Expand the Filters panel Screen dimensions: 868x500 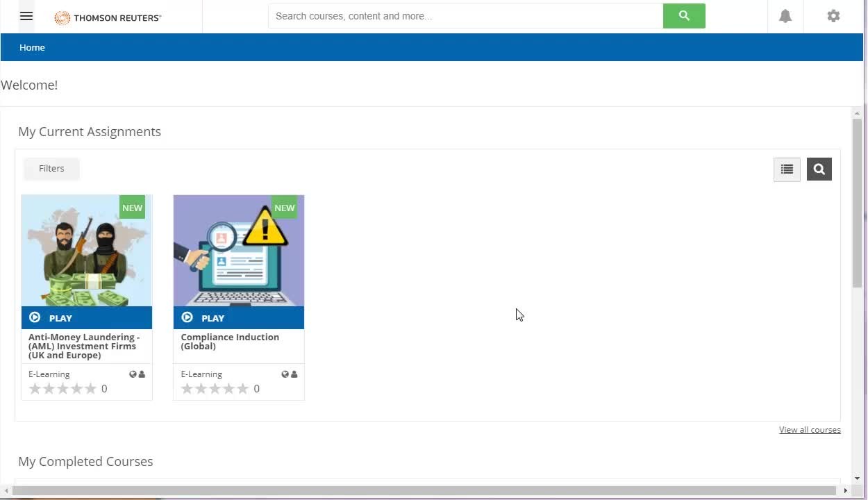point(51,169)
